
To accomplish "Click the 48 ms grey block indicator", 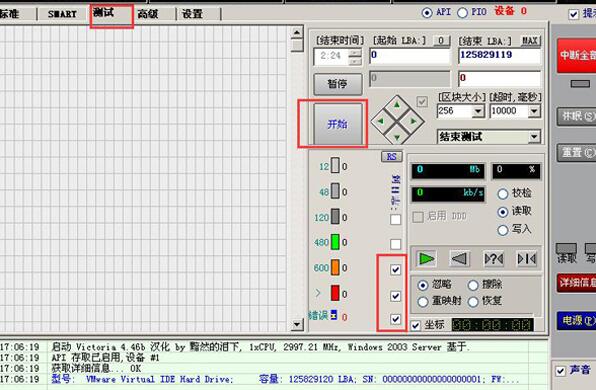I will pos(335,191).
